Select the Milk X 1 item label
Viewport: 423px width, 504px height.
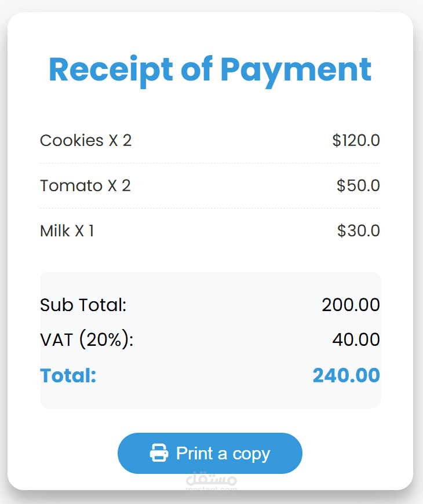tap(67, 231)
